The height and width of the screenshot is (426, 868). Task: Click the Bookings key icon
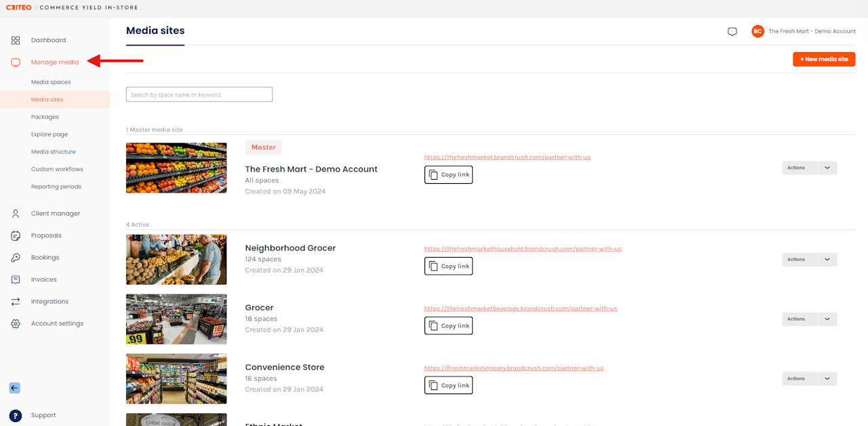(x=16, y=258)
